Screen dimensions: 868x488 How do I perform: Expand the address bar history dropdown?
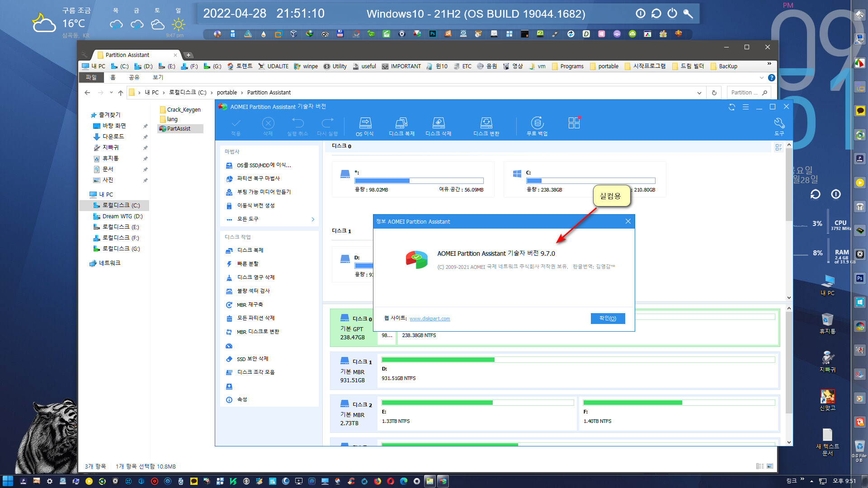[x=699, y=93]
